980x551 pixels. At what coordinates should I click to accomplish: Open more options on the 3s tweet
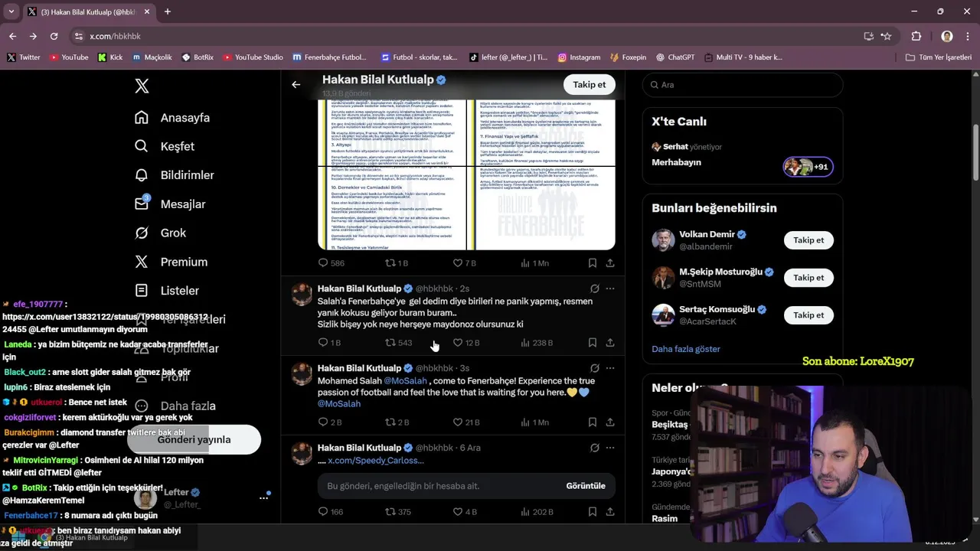click(x=610, y=368)
